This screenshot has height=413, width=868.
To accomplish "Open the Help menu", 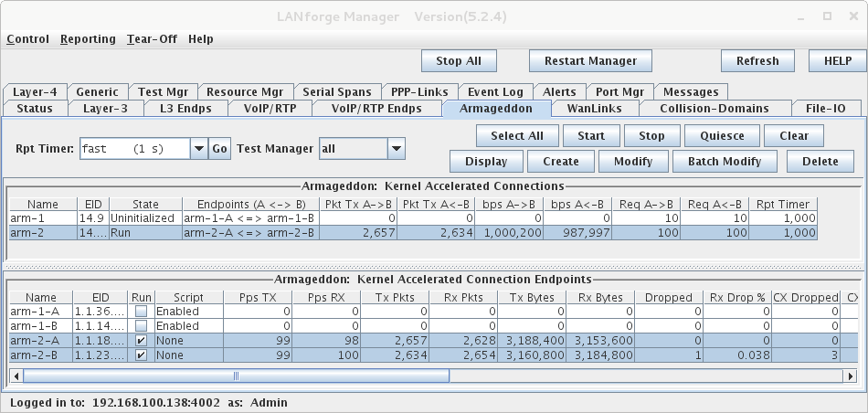I will click(x=200, y=39).
